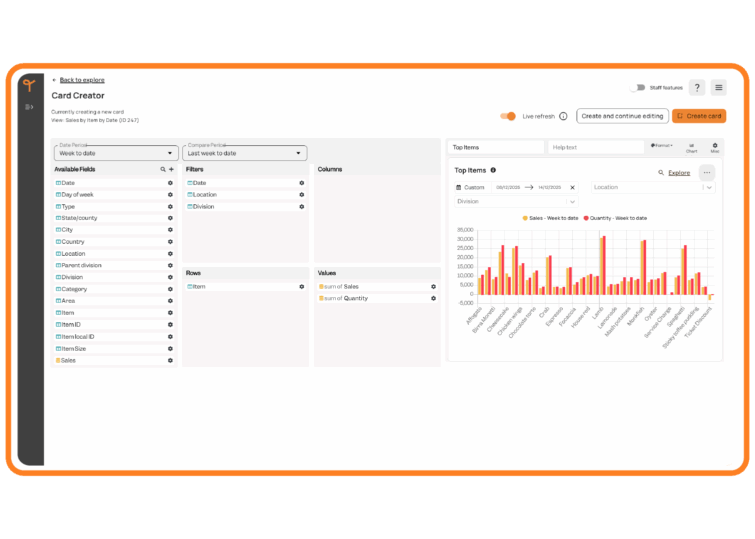This screenshot has height=539, width=755.
Task: Open the hamburger menu icon
Action: (x=718, y=88)
